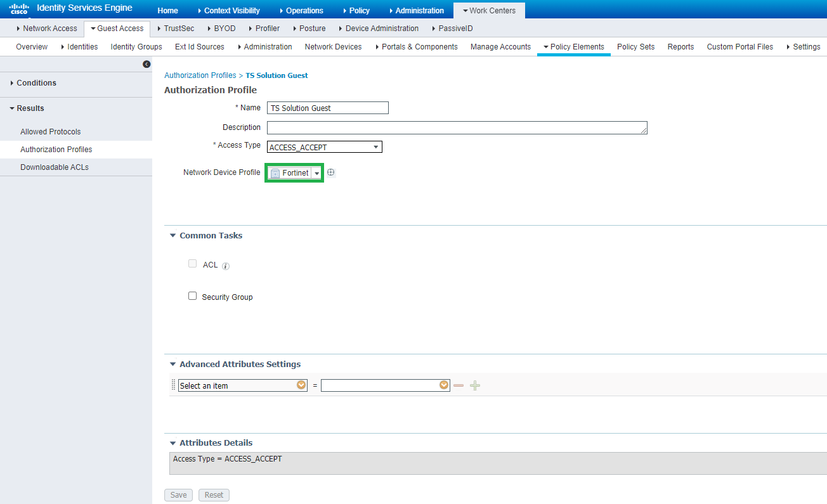
Task: Click the Reset button
Action: [214, 495]
